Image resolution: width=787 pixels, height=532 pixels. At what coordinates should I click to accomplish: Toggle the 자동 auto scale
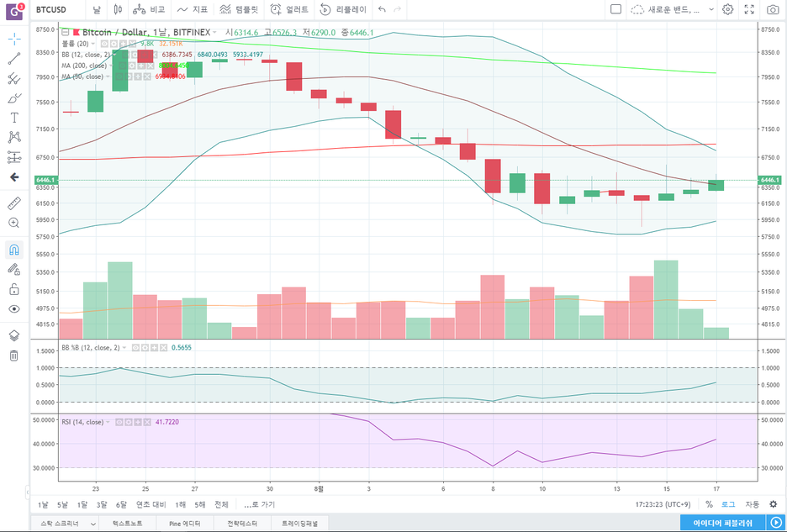click(752, 504)
